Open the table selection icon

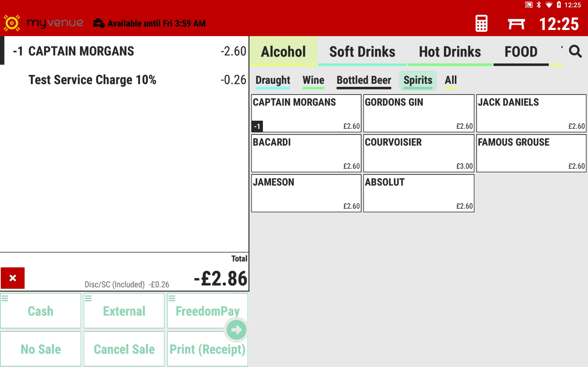516,24
